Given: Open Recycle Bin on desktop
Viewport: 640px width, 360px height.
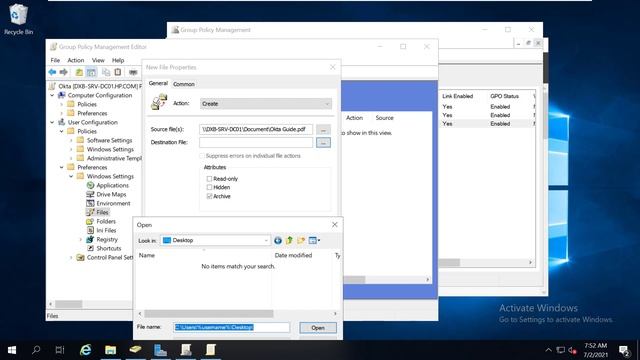Looking at the screenshot, I should pyautogui.click(x=18, y=19).
